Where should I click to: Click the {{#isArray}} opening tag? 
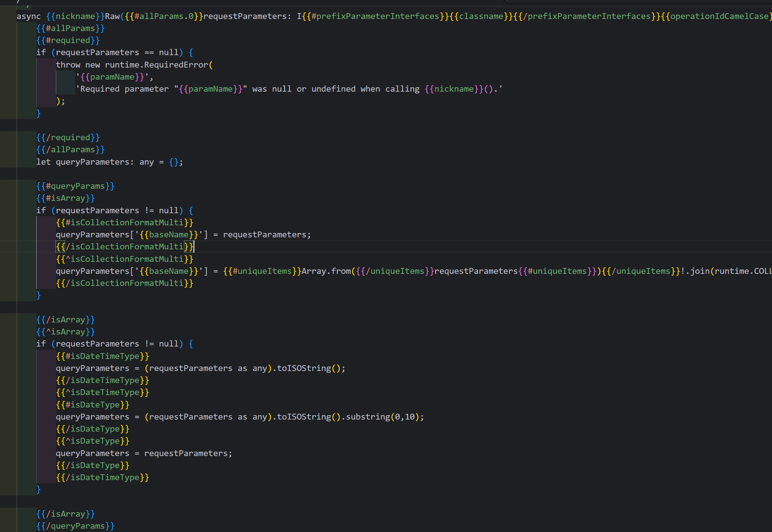tap(66, 198)
